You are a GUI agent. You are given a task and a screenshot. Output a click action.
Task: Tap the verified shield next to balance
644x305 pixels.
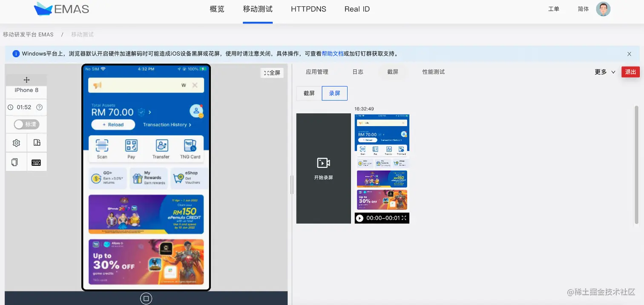tap(141, 112)
